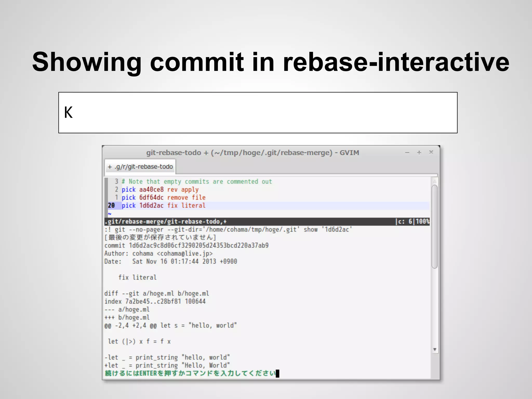The image size is (532, 399).
Task: Click the line 'pick 6df64dc remove file'
Action: (163, 197)
